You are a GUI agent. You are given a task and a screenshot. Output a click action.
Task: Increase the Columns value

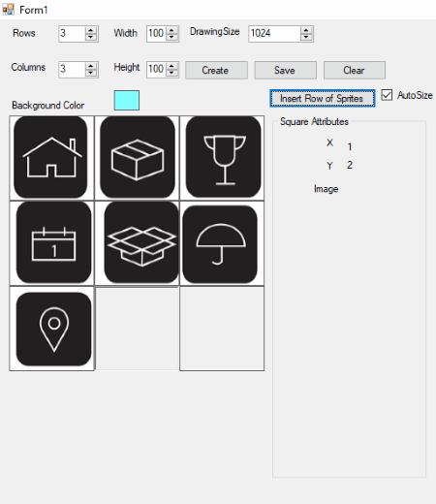(x=91, y=66)
